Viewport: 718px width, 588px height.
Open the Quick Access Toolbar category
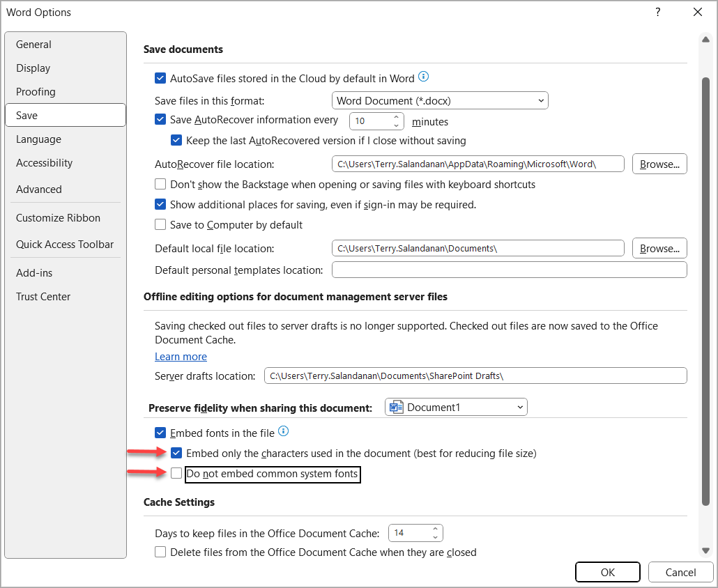pyautogui.click(x=66, y=245)
